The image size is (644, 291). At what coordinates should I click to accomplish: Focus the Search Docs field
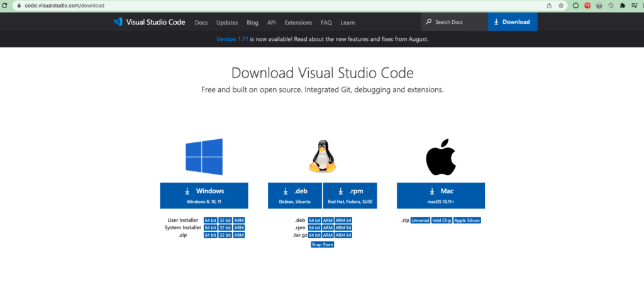click(x=454, y=22)
